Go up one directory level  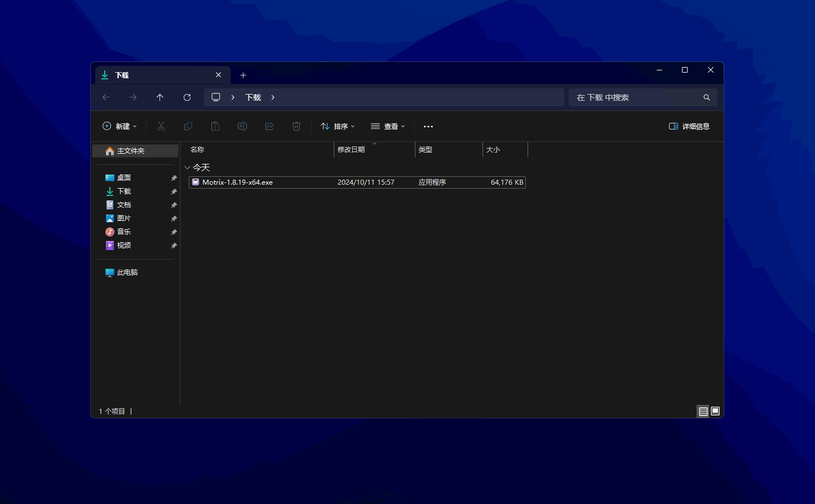click(160, 97)
